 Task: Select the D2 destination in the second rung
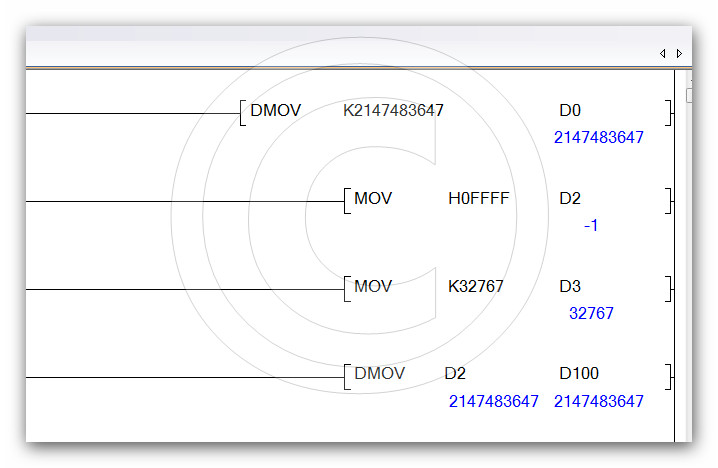(570, 198)
